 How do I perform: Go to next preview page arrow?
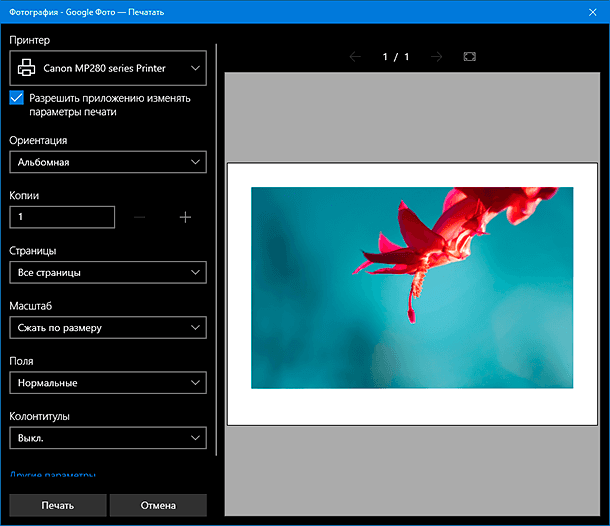pyautogui.click(x=436, y=57)
